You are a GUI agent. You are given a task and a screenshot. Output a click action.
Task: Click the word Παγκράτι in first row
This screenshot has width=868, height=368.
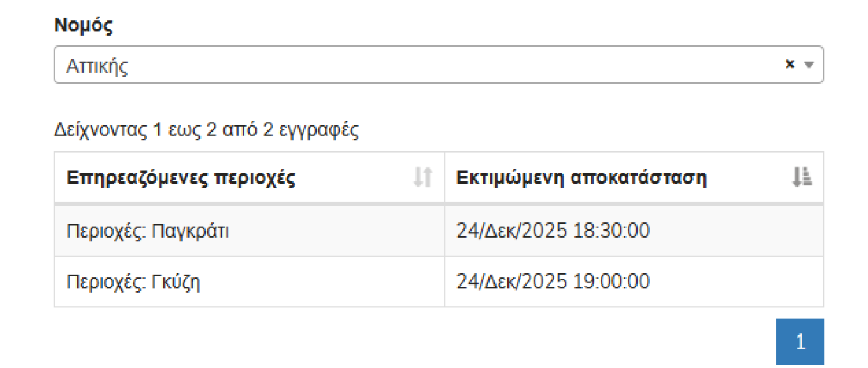(190, 231)
